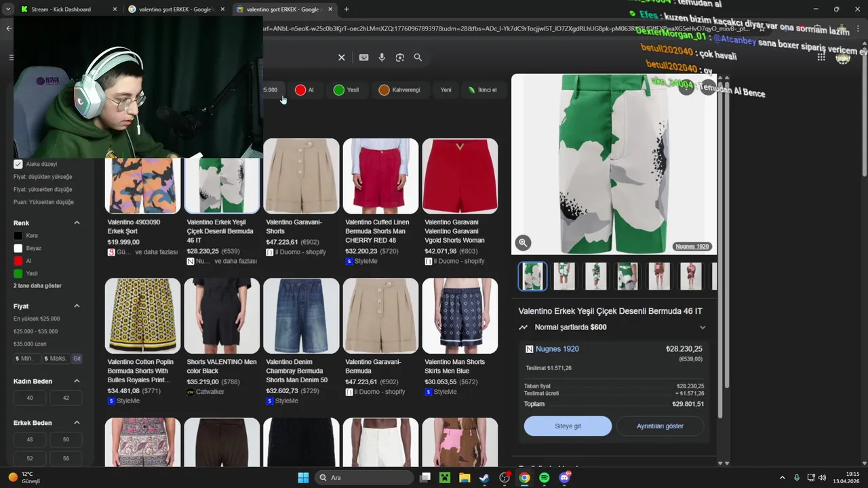868x488 pixels.
Task: Open Minecraft from the taskbar
Action: pos(445,478)
